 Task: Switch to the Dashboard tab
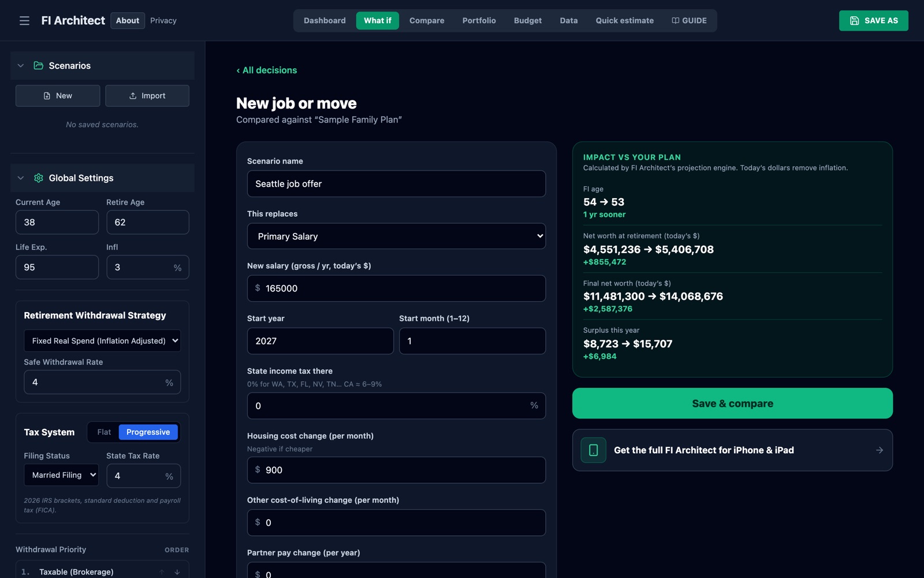click(325, 21)
